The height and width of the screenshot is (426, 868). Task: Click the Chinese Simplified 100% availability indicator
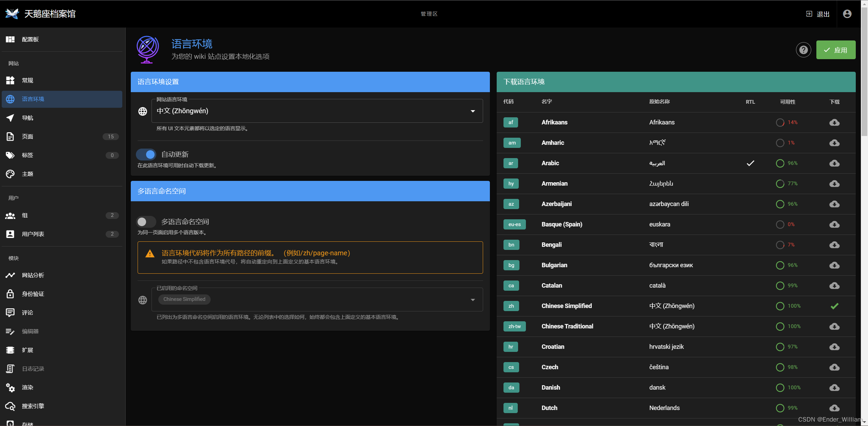click(788, 306)
